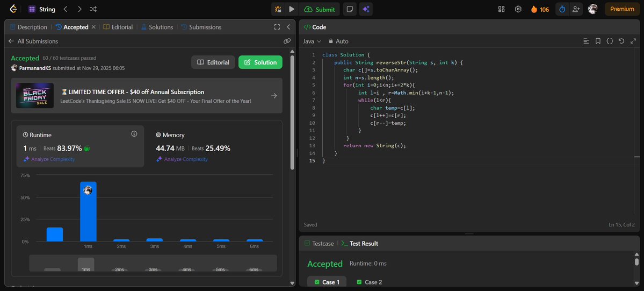This screenshot has height=291, width=644.
Task: Open ParmanandKS profile link
Action: coord(36,68)
